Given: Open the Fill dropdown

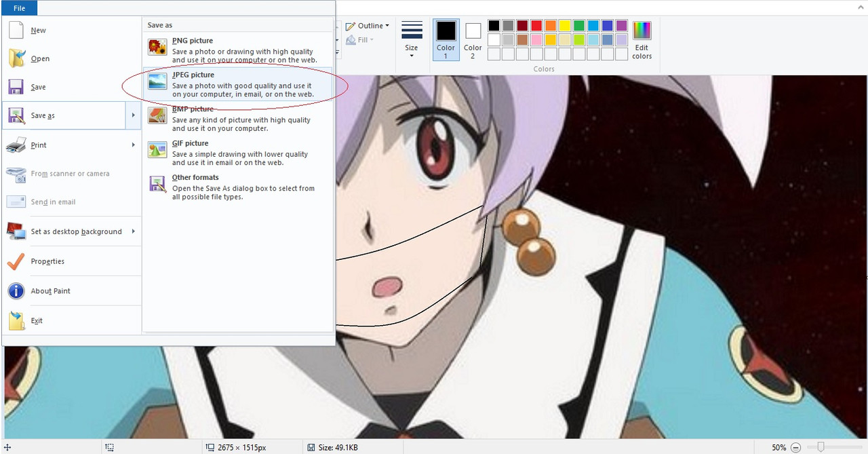Looking at the screenshot, I should [x=360, y=40].
